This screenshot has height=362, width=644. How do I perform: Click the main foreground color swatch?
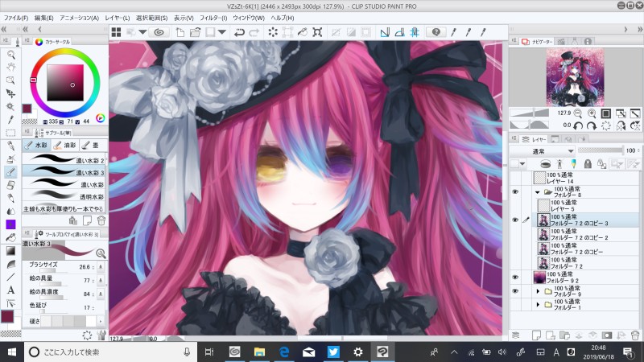tap(7, 316)
